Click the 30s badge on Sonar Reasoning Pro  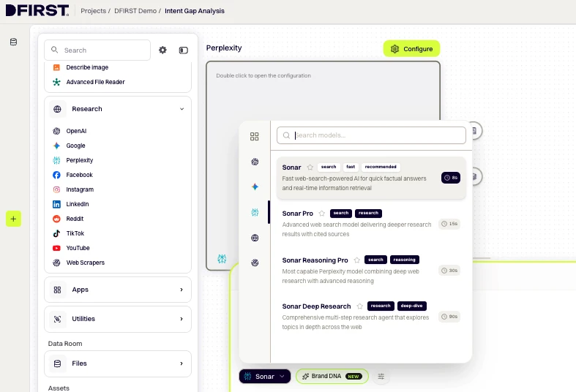pyautogui.click(x=449, y=271)
